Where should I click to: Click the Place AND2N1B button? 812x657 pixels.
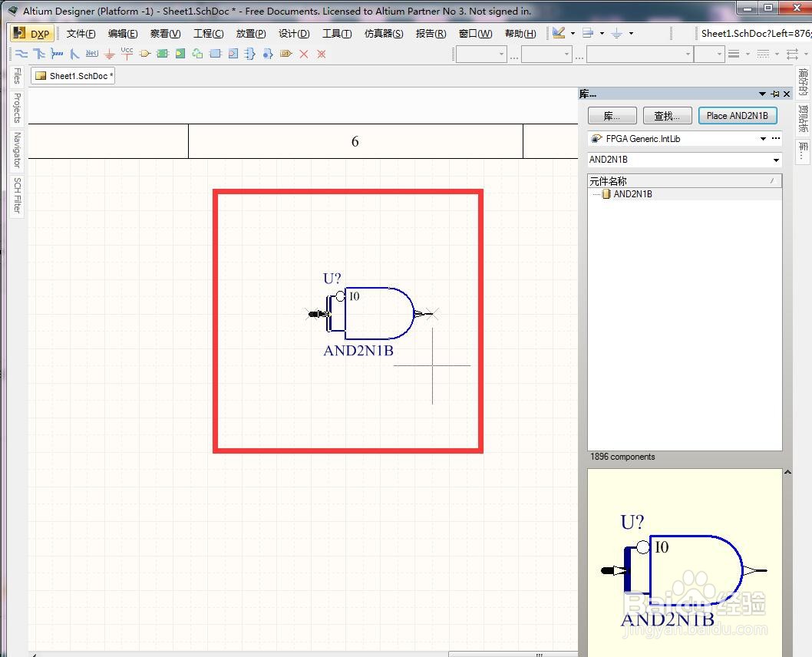(738, 116)
